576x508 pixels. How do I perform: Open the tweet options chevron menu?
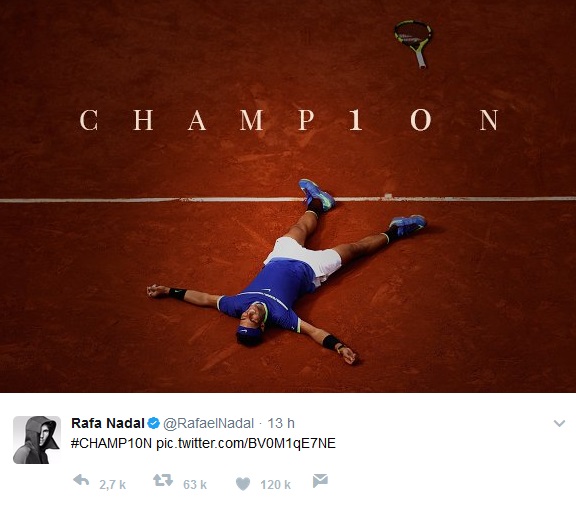tap(559, 424)
